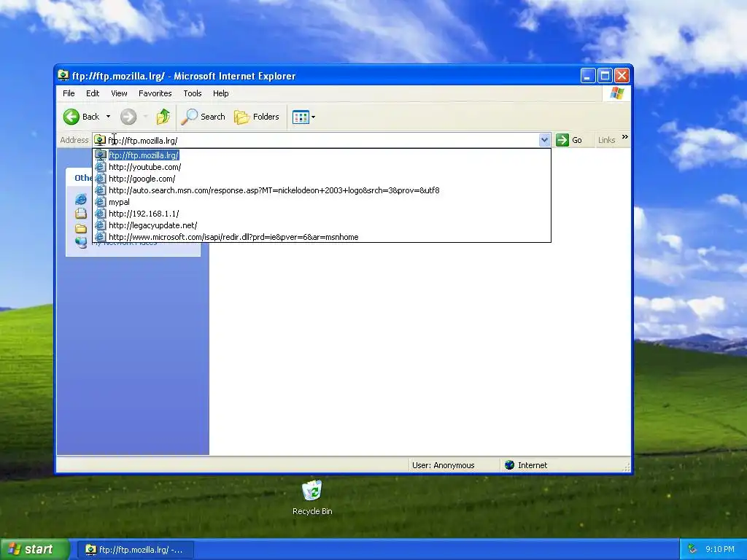Open the Edit menu

click(93, 93)
